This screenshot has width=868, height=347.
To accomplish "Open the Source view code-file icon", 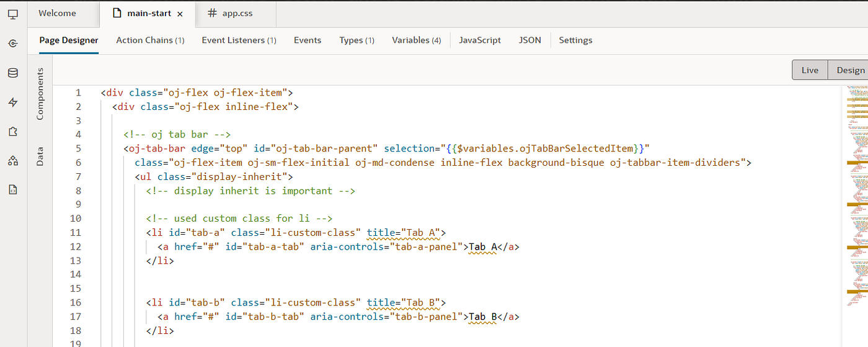I will pos(13,190).
